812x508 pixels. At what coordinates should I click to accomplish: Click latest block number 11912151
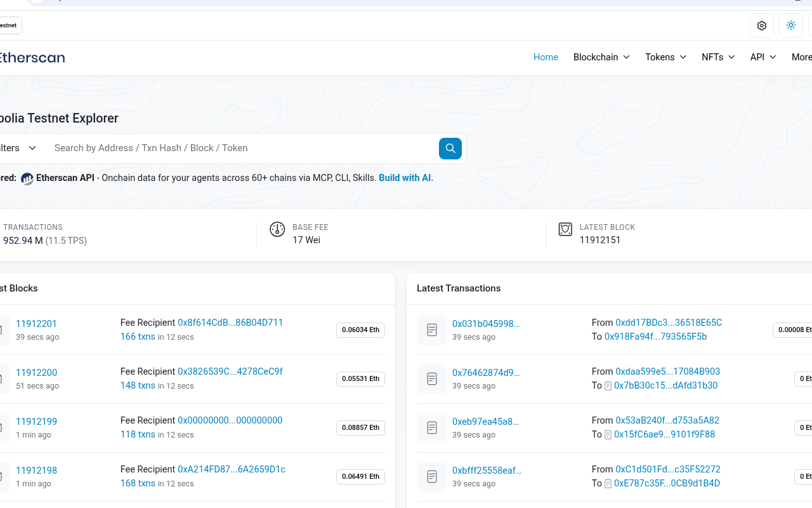pos(600,240)
